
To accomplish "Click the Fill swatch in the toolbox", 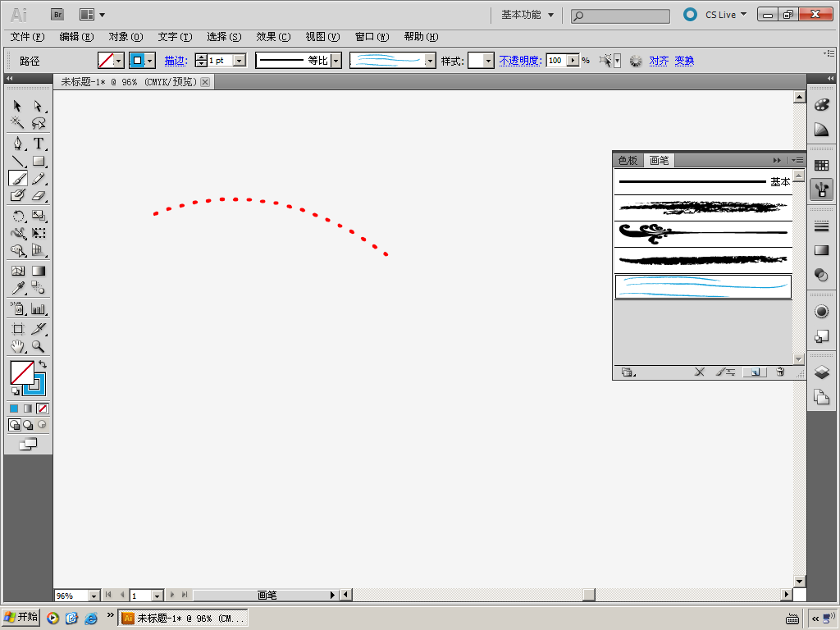I will pos(22,373).
